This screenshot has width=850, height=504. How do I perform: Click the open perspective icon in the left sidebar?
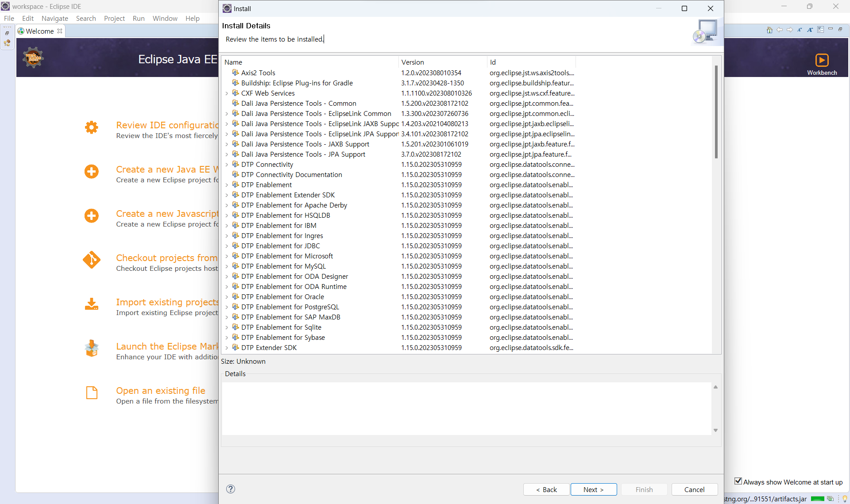(7, 43)
